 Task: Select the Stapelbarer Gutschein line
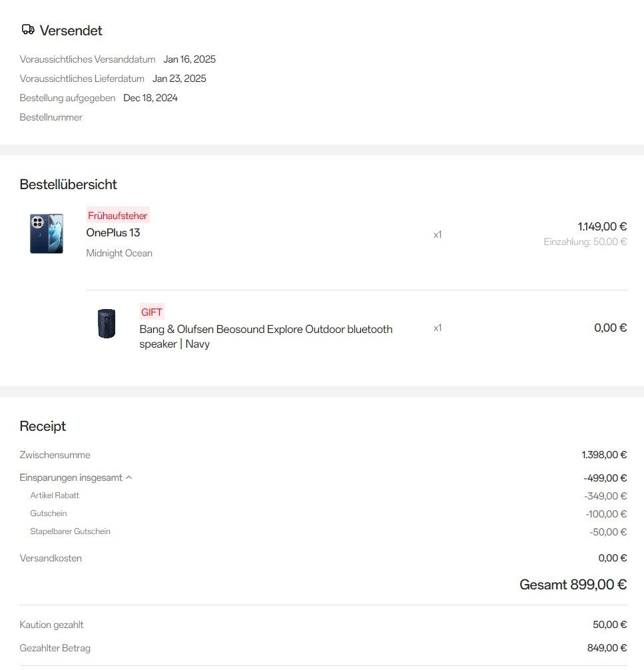pos(70,531)
